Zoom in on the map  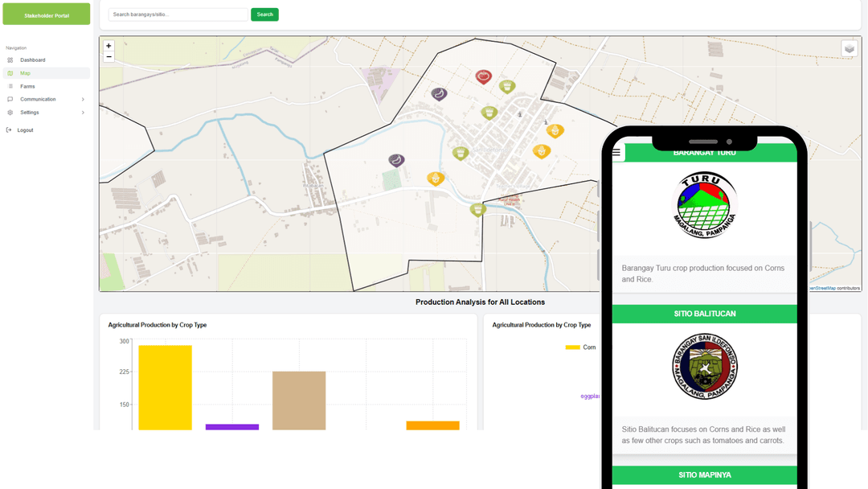click(x=108, y=46)
